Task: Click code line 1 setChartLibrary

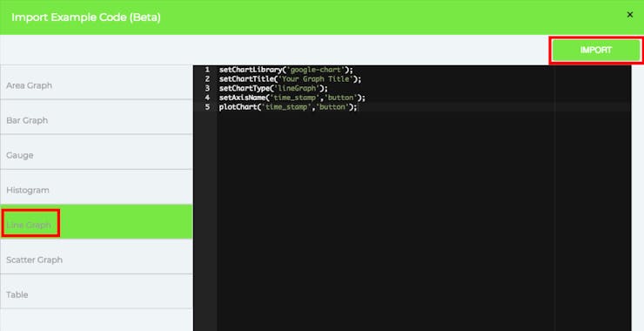Action: point(285,70)
